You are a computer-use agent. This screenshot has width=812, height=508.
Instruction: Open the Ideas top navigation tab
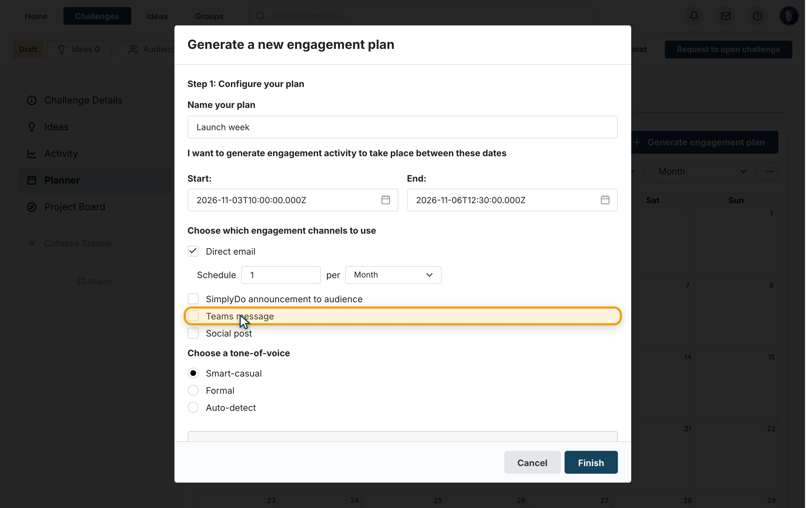(157, 16)
